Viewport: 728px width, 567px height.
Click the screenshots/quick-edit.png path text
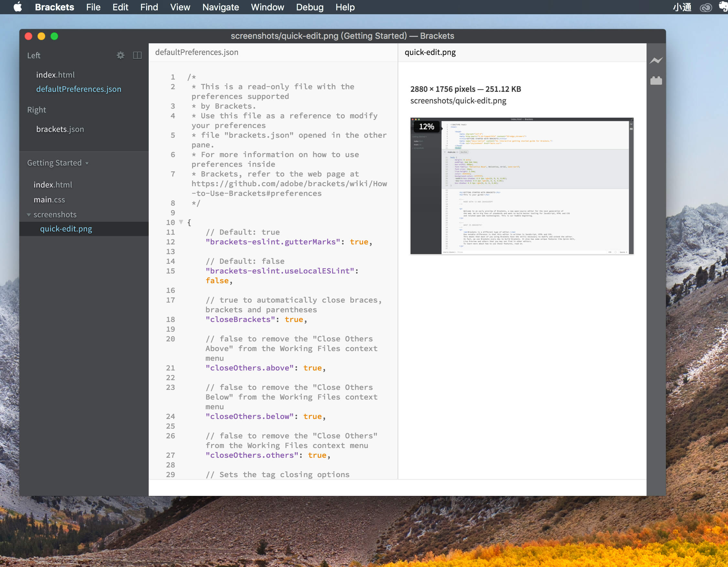tap(458, 101)
